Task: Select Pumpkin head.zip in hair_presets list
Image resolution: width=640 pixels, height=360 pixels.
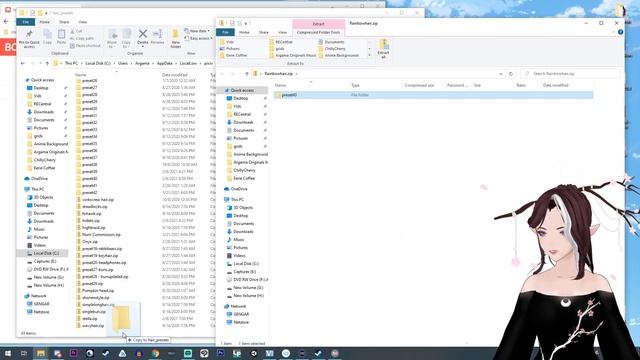Action: [98, 291]
